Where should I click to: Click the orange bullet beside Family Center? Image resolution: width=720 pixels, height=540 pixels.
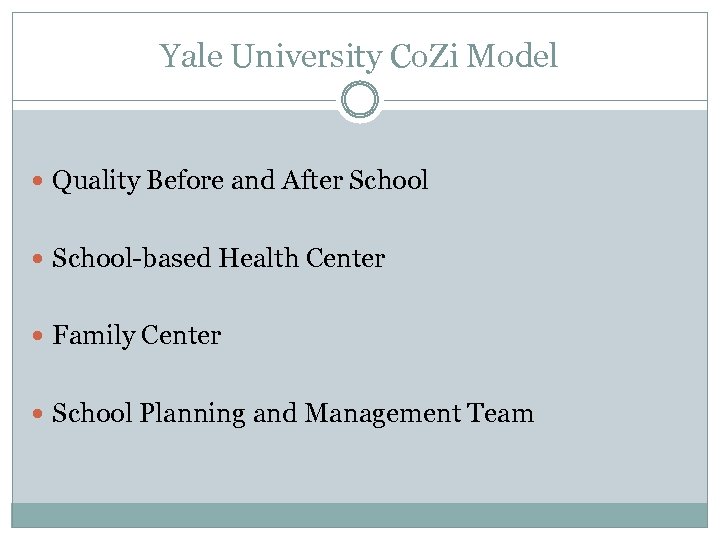click(x=38, y=336)
